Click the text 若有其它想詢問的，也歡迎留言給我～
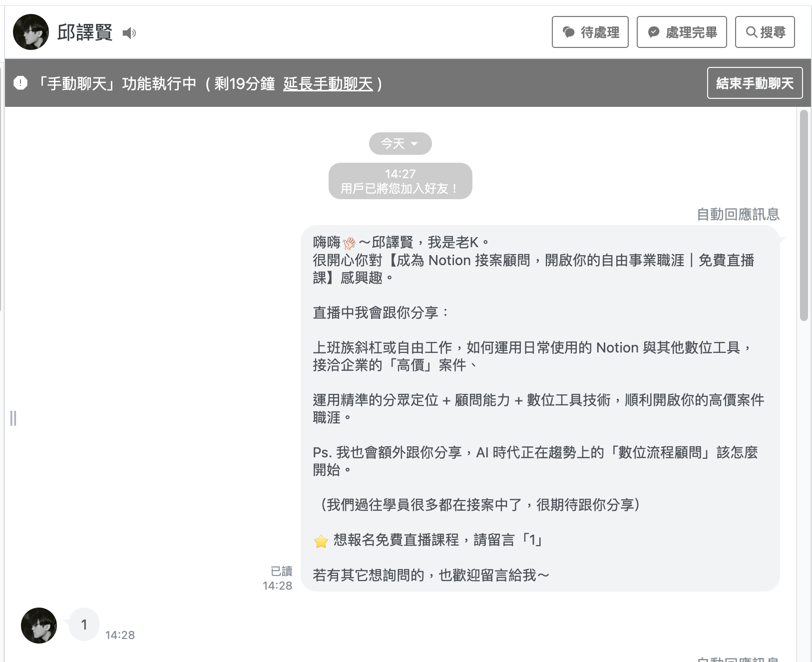The height and width of the screenshot is (662, 812). [431, 575]
